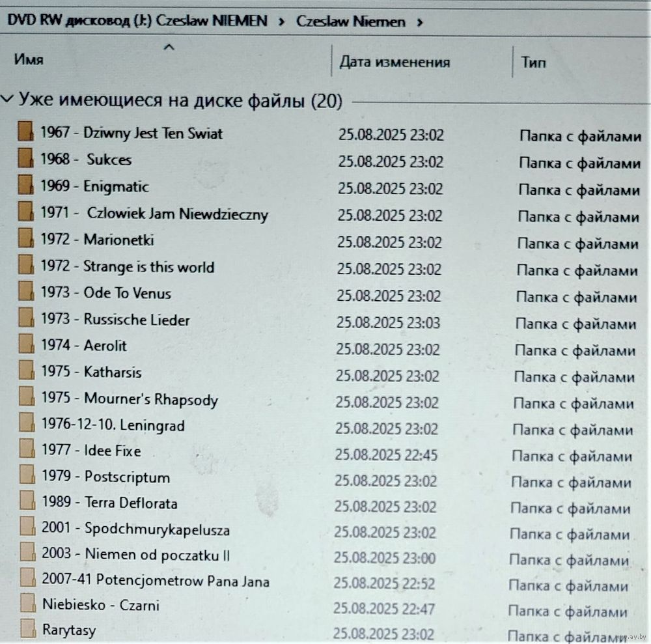Select 'Niebiesko - Czarni' folder name

[101, 604]
